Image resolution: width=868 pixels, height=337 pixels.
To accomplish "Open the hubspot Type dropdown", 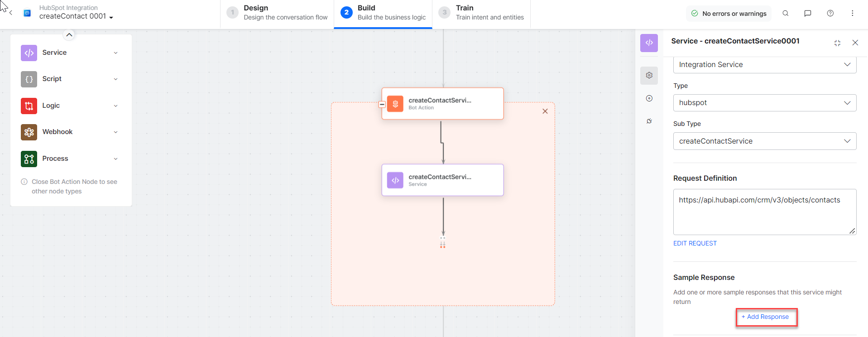I will click(x=764, y=103).
